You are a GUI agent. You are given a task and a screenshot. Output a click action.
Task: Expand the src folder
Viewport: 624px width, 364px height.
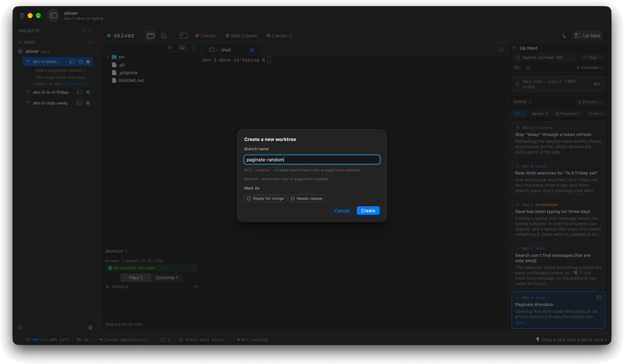108,57
